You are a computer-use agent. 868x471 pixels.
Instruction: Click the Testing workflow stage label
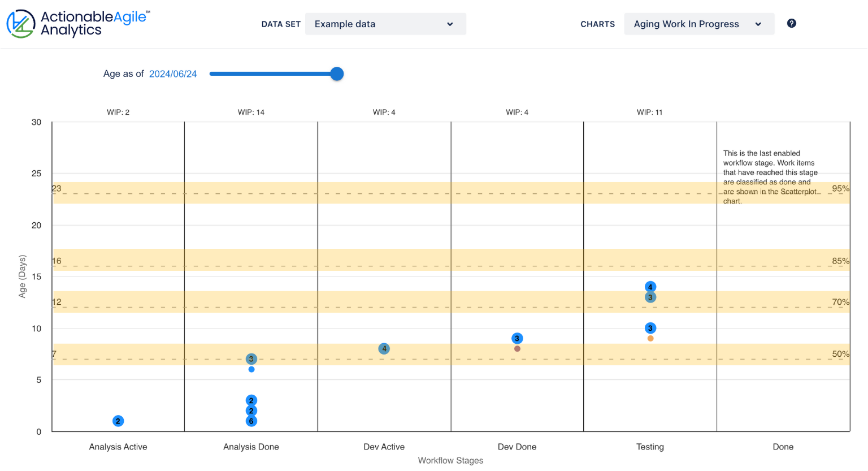pos(650,447)
